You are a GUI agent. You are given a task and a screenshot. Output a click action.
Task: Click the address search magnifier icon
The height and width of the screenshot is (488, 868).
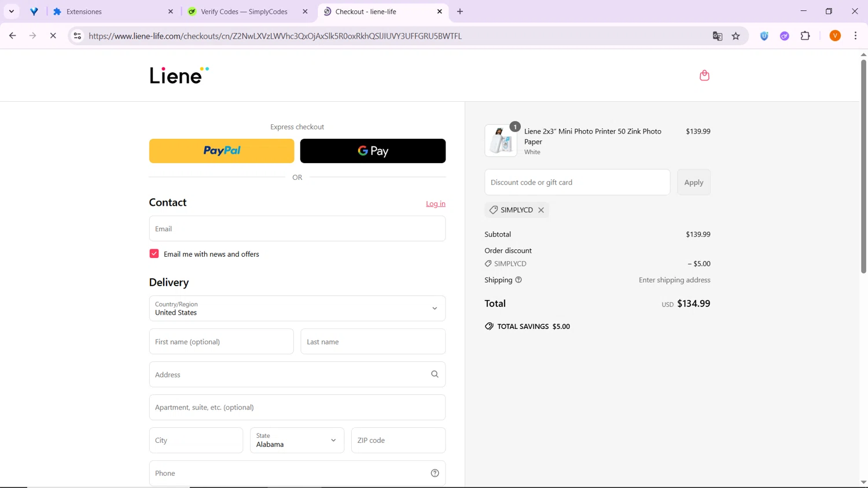tap(435, 374)
